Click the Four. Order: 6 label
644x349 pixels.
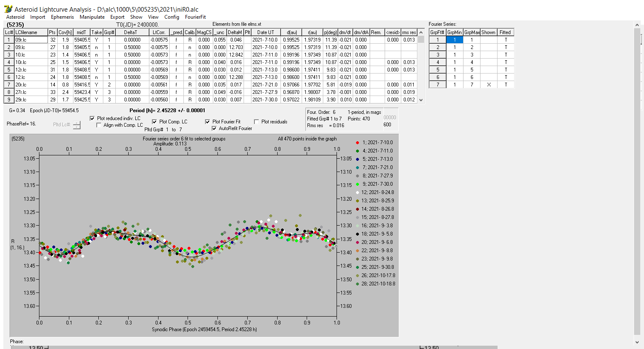click(x=321, y=112)
